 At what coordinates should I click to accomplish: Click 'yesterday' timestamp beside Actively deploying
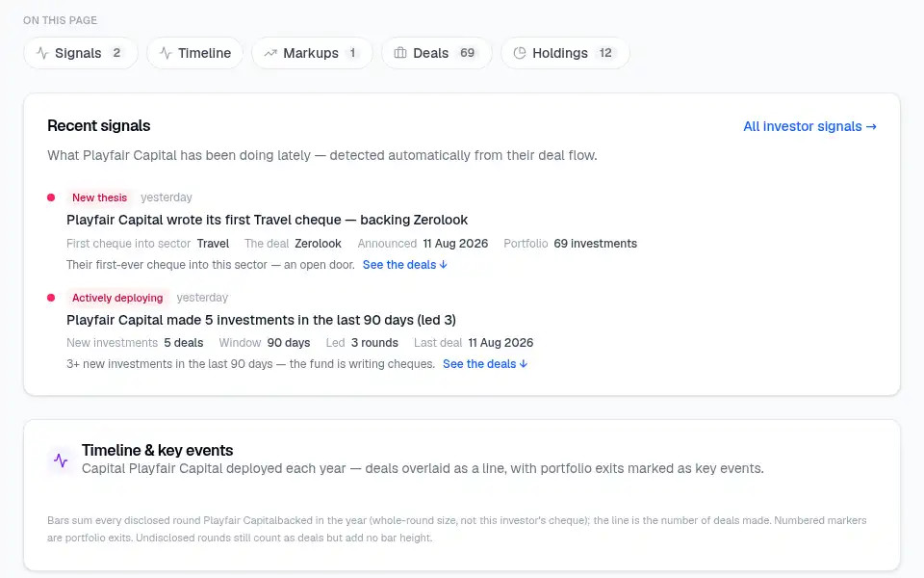click(x=202, y=298)
